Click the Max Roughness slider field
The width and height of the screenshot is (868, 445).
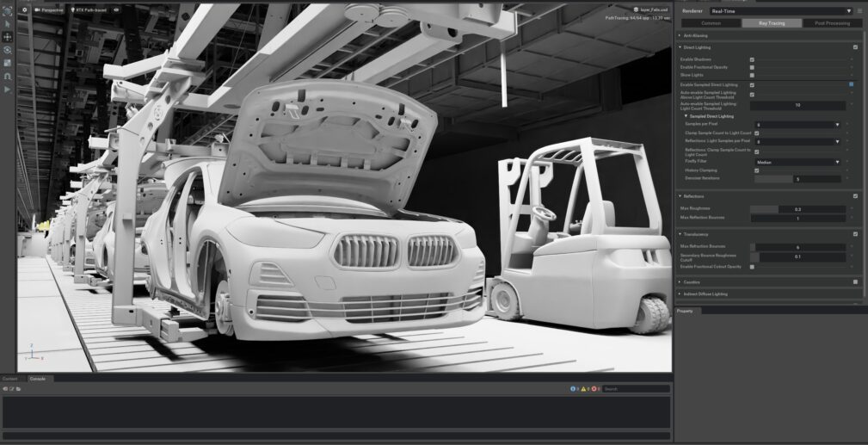pos(797,209)
